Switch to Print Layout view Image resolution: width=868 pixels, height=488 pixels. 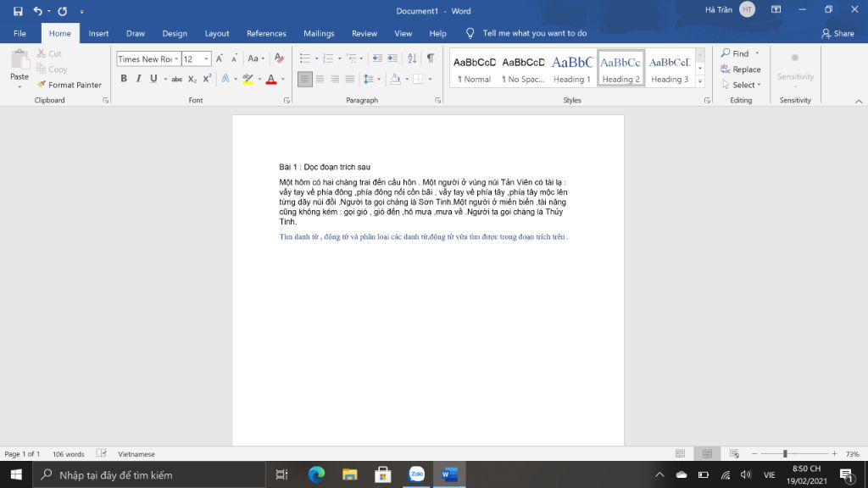(707, 454)
